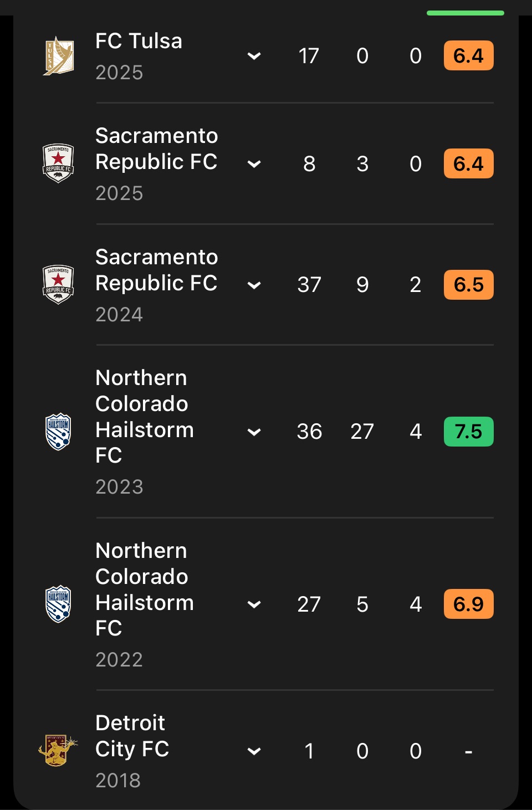Open FC Tulsa team name link
The width and height of the screenshot is (532, 810).
coord(139,42)
